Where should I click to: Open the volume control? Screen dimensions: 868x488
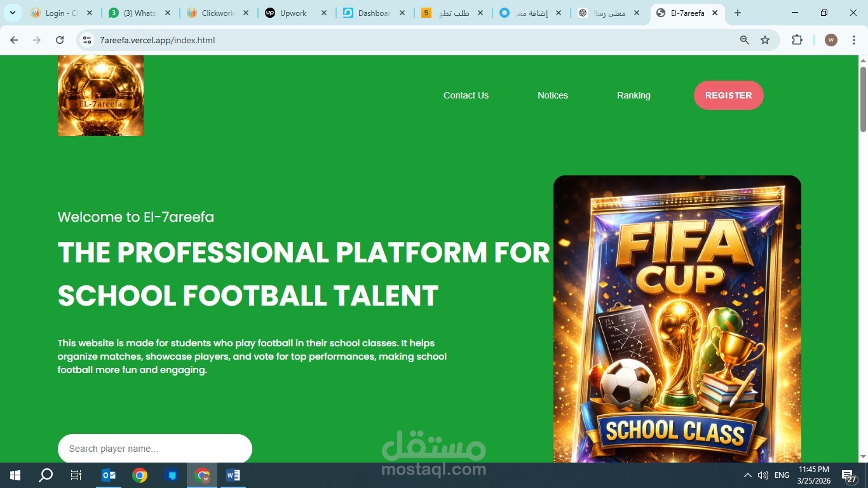click(763, 475)
